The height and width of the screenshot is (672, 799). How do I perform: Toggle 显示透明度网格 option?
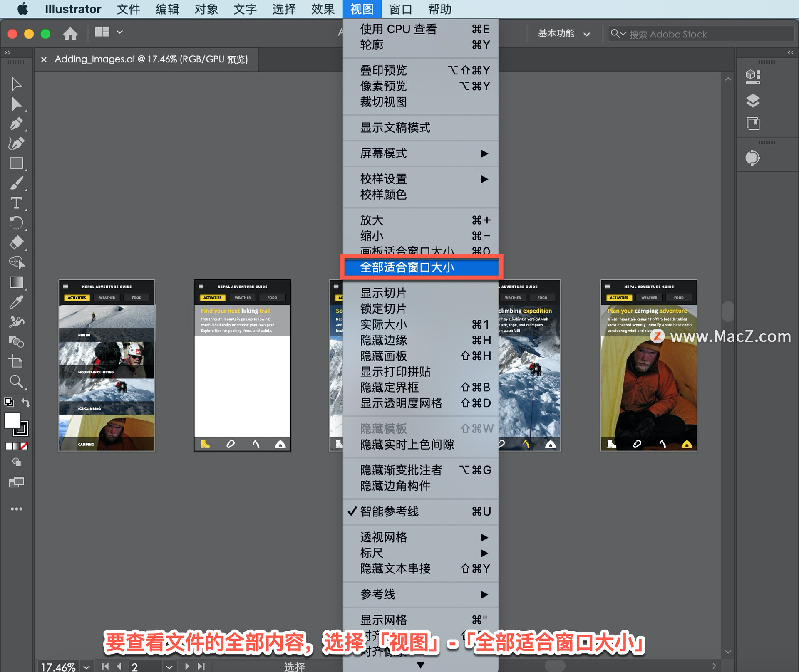420,403
